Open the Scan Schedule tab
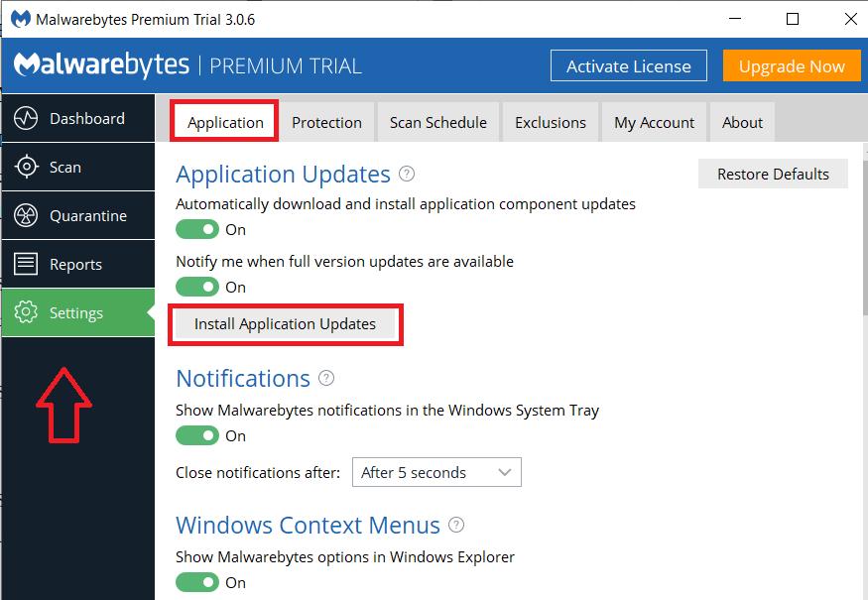 [437, 122]
